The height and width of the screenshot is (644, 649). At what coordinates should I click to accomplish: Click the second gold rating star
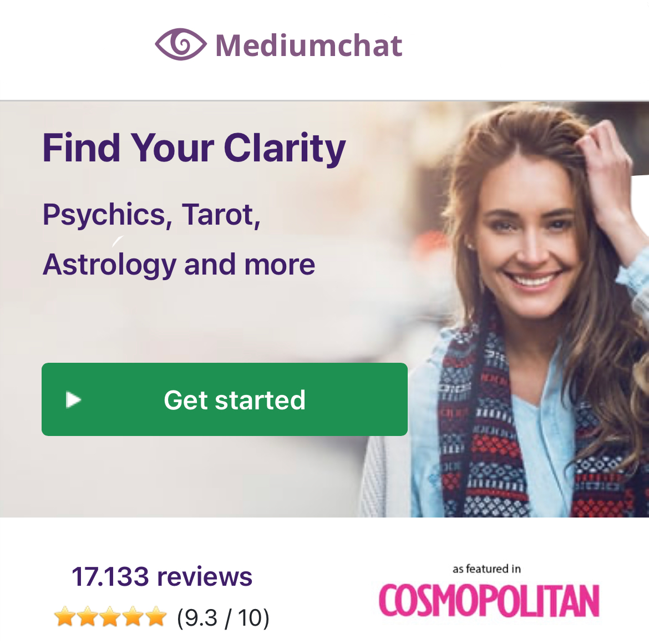tap(87, 617)
